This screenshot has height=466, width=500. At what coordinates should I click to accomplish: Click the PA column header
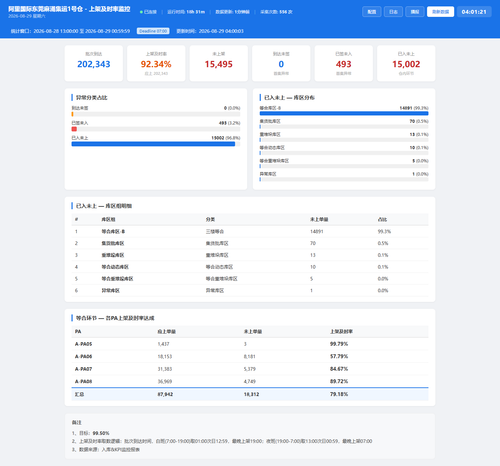[78, 331]
